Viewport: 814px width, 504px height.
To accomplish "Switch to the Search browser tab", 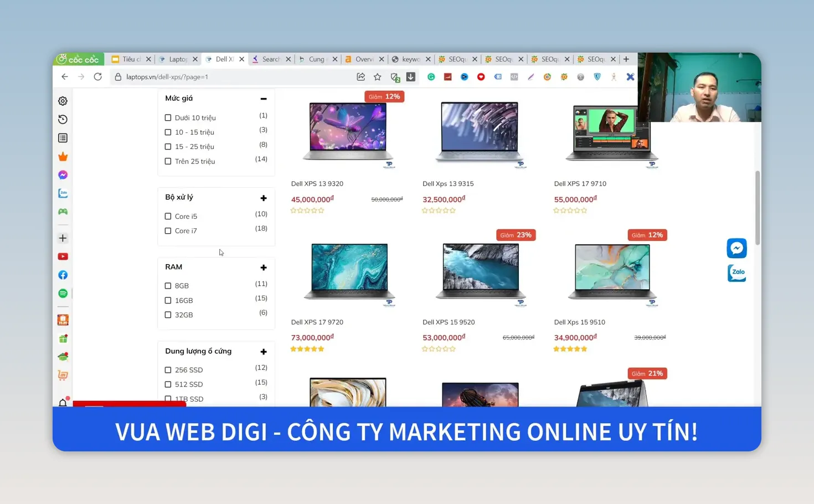I will coord(271,59).
